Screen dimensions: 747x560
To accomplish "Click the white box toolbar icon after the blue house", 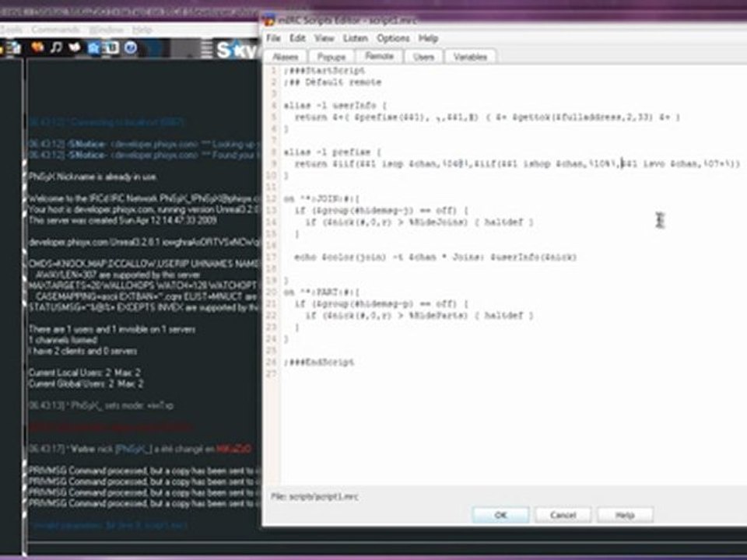I will (111, 47).
